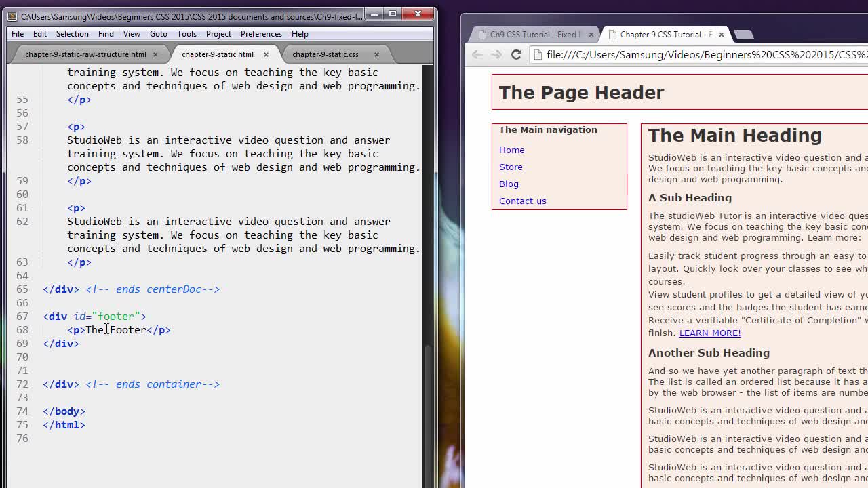This screenshot has height=488, width=868.
Task: Reload the browser page
Action: coord(516,55)
